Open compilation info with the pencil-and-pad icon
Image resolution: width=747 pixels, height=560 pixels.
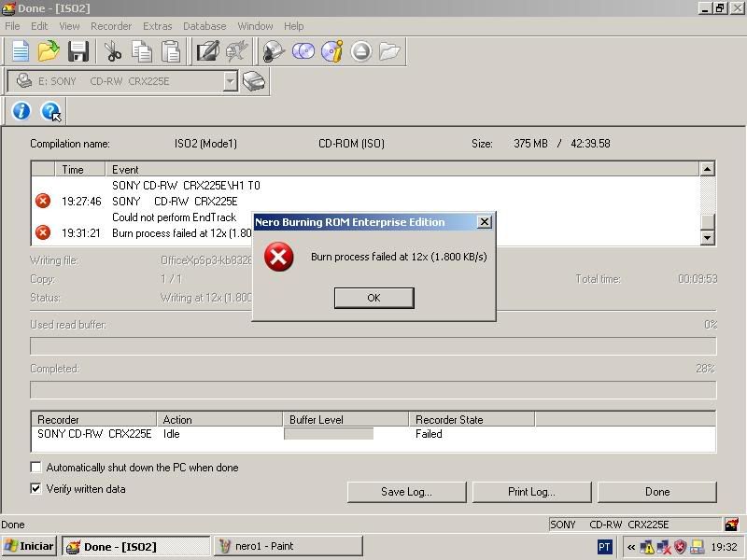coord(207,51)
